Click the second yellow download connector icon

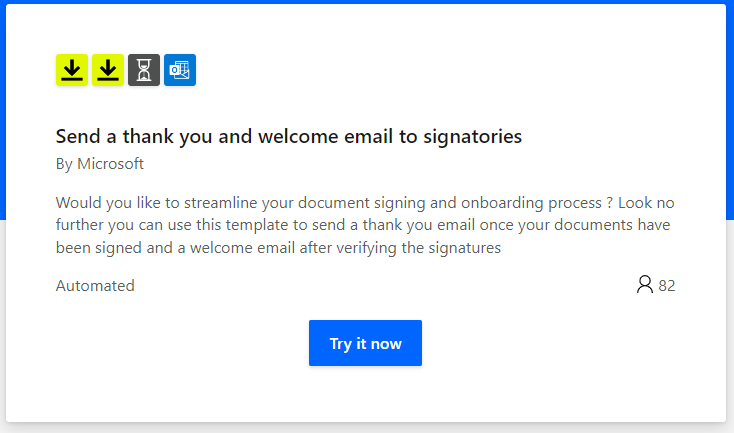[108, 70]
